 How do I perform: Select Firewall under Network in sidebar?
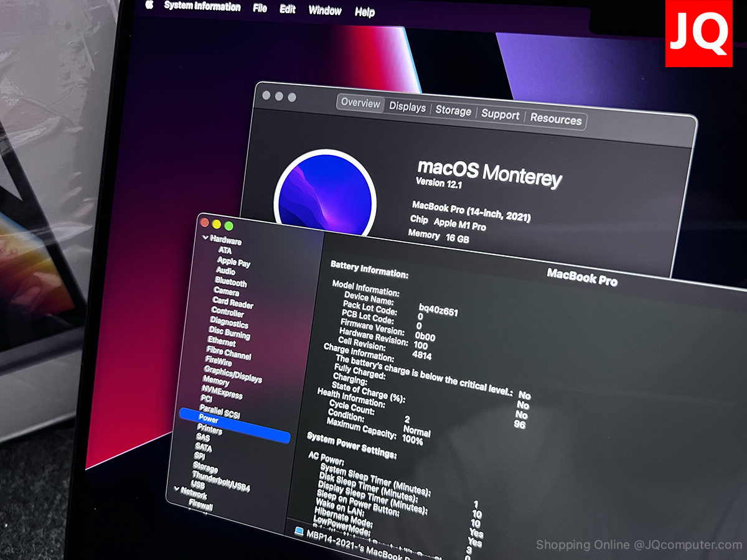[x=200, y=505]
